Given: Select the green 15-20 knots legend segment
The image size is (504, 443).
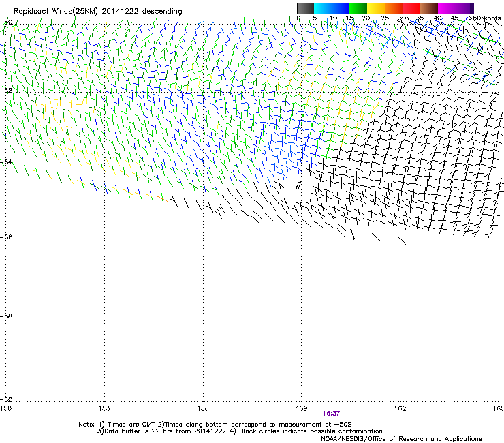Looking at the screenshot, I should pos(358,8).
